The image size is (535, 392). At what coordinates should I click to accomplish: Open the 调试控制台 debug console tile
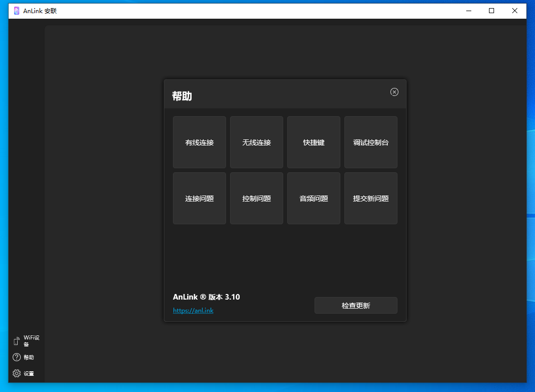tap(371, 142)
